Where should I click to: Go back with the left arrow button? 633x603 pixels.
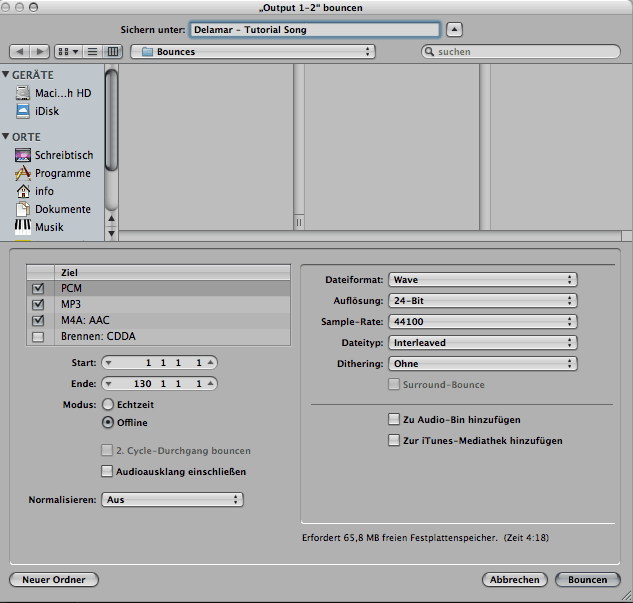[19, 52]
